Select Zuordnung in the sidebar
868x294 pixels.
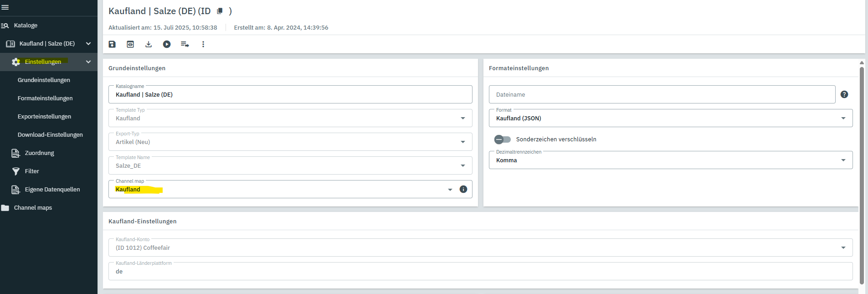(x=39, y=153)
